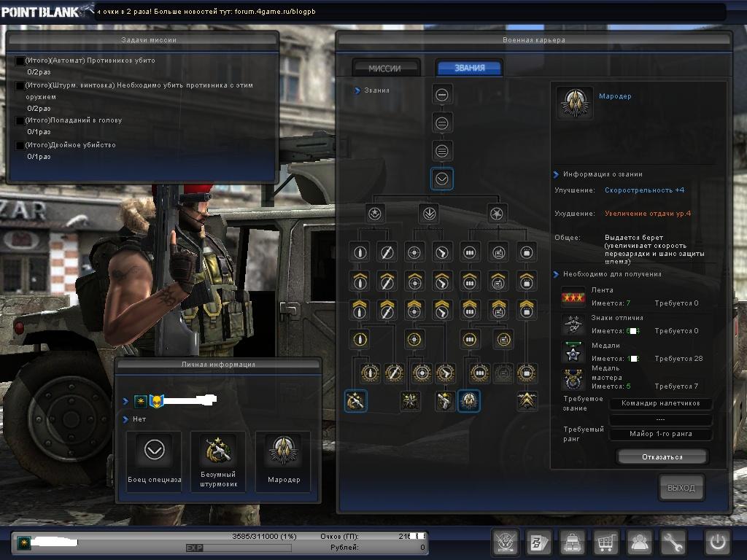
Task: Toggle checkbox for Двойное убийство
Action: pos(20,145)
